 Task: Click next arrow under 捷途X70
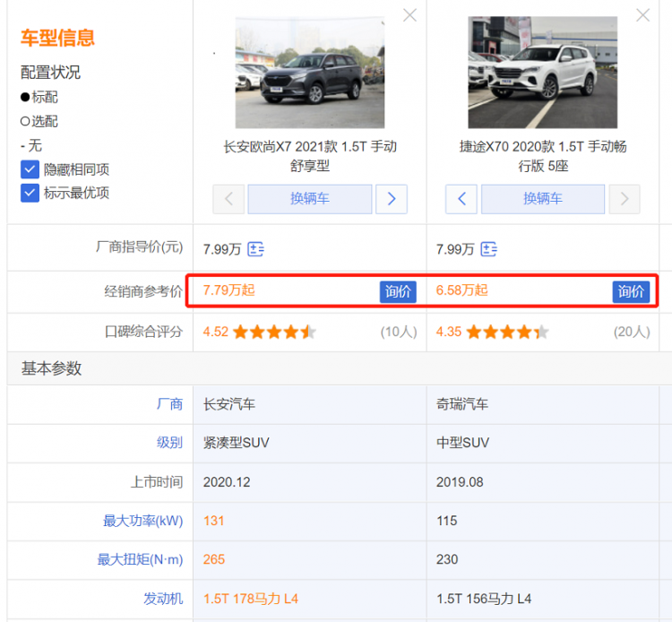pyautogui.click(x=625, y=199)
